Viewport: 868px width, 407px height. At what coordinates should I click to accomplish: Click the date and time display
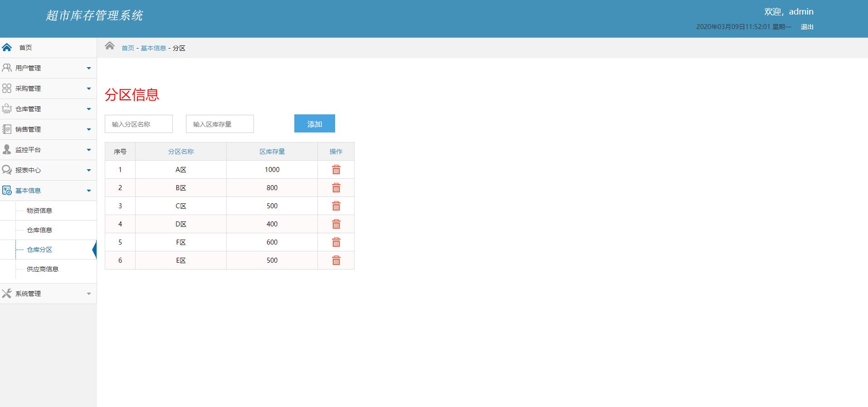coord(744,27)
